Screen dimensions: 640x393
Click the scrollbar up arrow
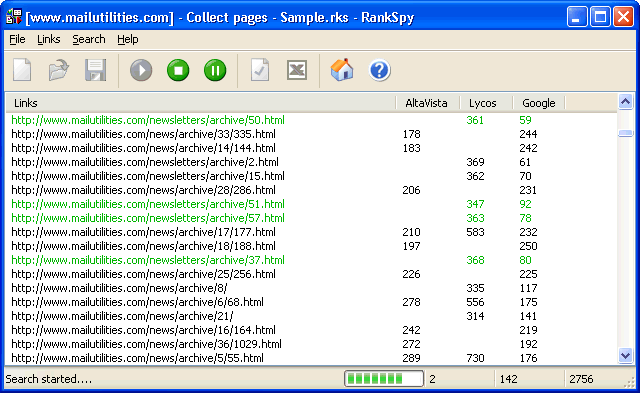click(625, 101)
